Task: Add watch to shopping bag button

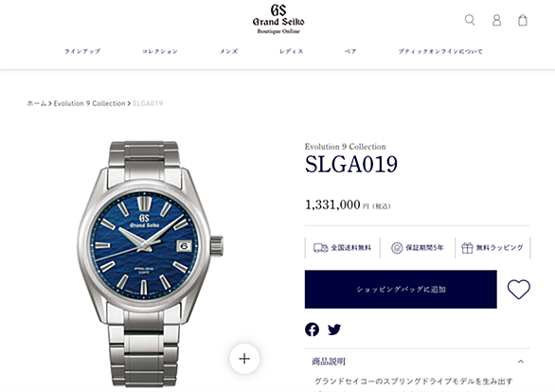Action: tap(401, 289)
